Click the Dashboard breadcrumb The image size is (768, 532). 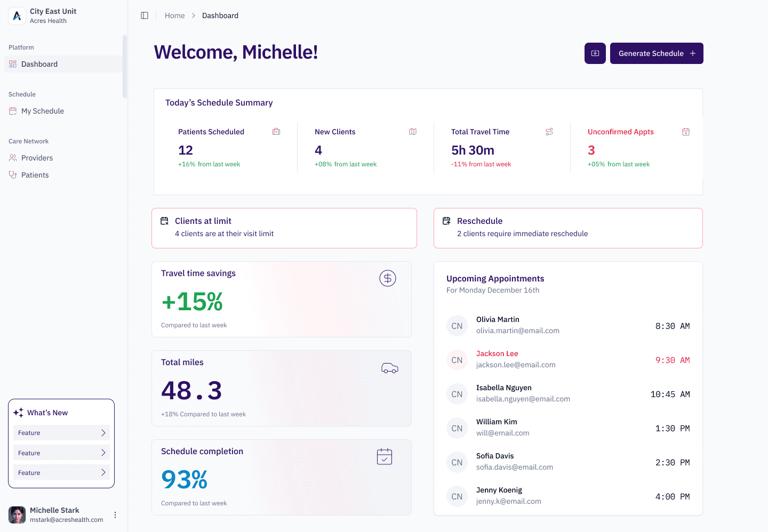(220, 15)
